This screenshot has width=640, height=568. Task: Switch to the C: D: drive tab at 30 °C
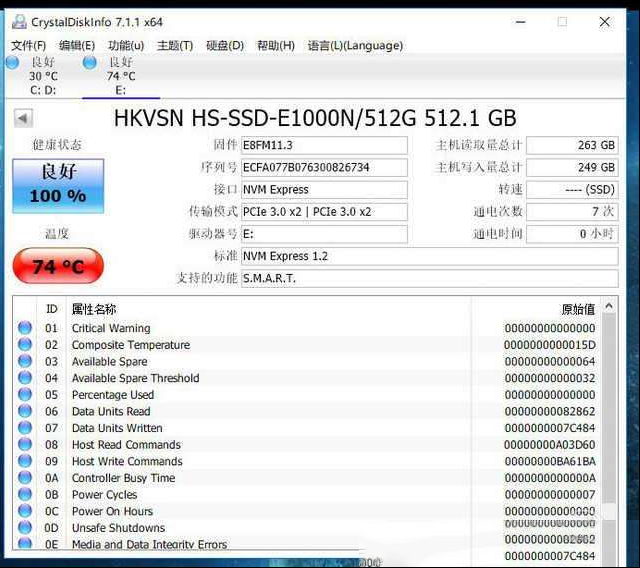[43, 77]
